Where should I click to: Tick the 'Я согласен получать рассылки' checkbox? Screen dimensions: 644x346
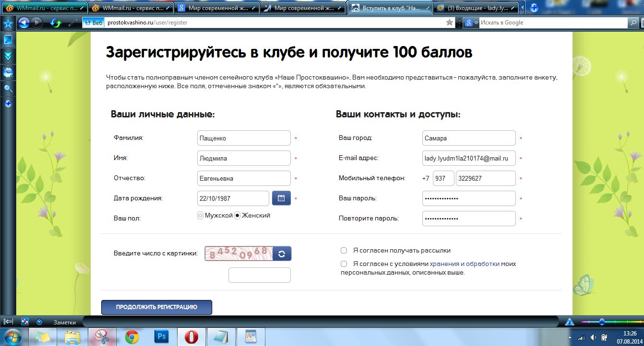coord(344,251)
